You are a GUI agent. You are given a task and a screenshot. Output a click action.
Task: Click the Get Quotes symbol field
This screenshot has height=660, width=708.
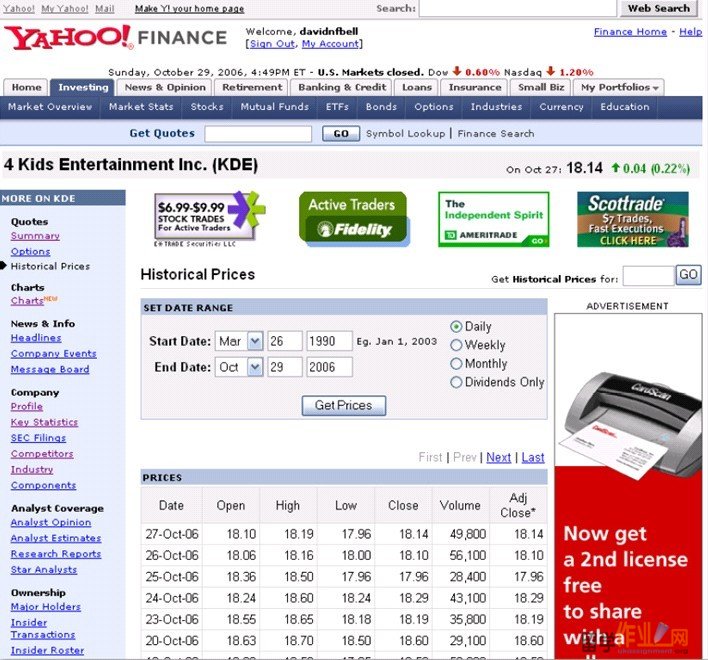[258, 134]
